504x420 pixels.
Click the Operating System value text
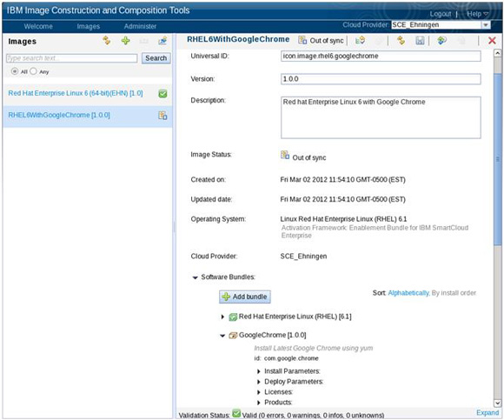pos(343,219)
